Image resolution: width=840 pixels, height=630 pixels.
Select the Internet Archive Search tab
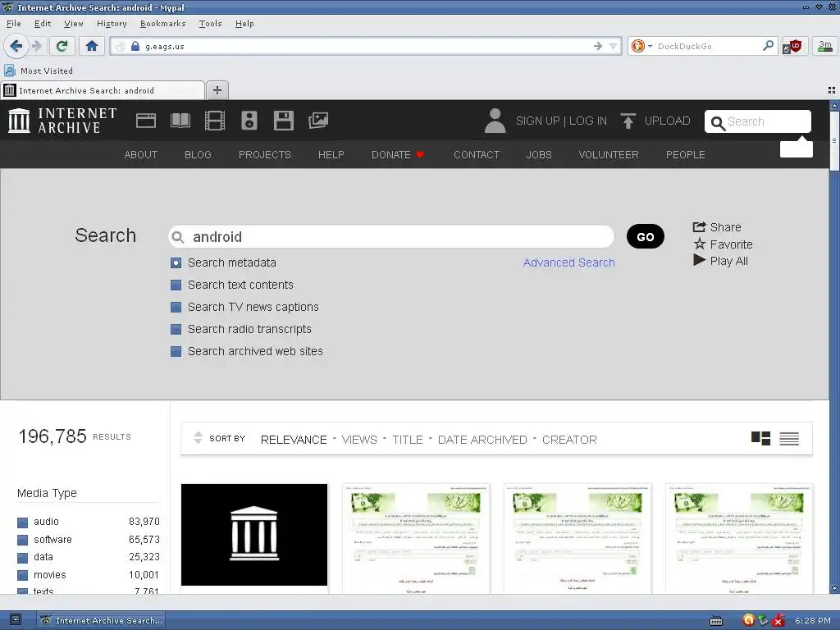click(103, 90)
